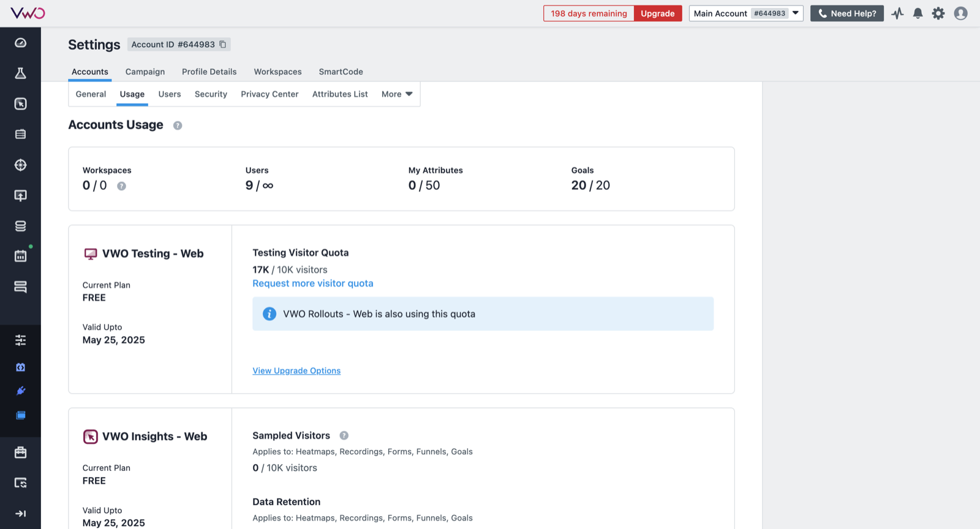980x529 pixels.
Task: Open the sliders configuration icon in sidebar
Action: coord(20,340)
